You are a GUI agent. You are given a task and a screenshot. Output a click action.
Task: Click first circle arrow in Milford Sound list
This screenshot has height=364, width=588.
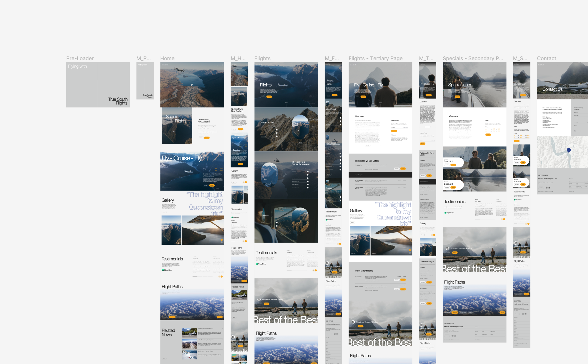point(277,130)
